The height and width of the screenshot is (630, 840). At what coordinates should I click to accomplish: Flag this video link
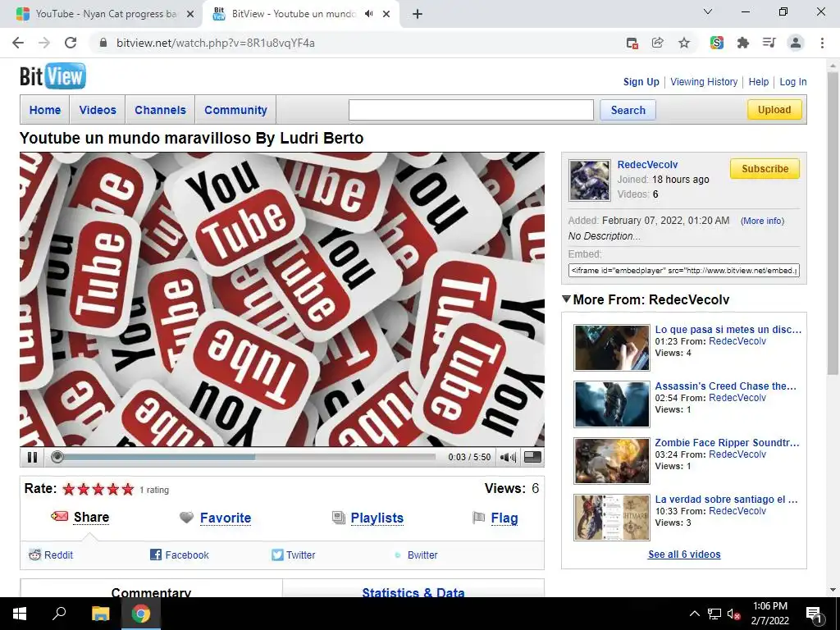tap(504, 518)
